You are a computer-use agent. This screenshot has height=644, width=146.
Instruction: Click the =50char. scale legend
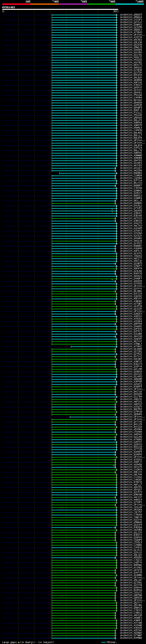coord(109,642)
